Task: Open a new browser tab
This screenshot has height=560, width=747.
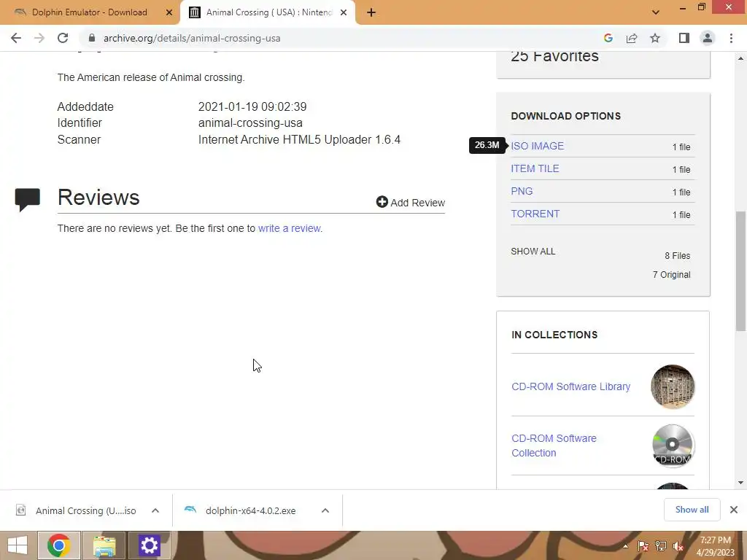Action: click(x=371, y=12)
